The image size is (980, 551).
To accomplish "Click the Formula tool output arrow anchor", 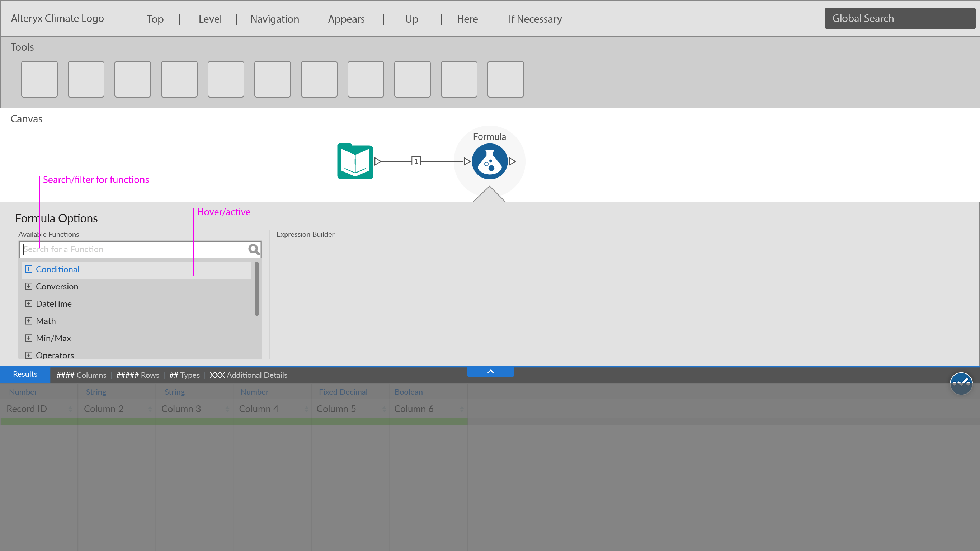I will (513, 161).
